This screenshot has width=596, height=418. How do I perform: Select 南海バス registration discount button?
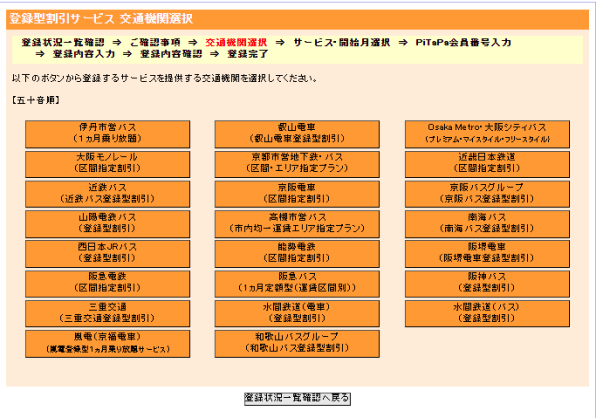(x=487, y=224)
